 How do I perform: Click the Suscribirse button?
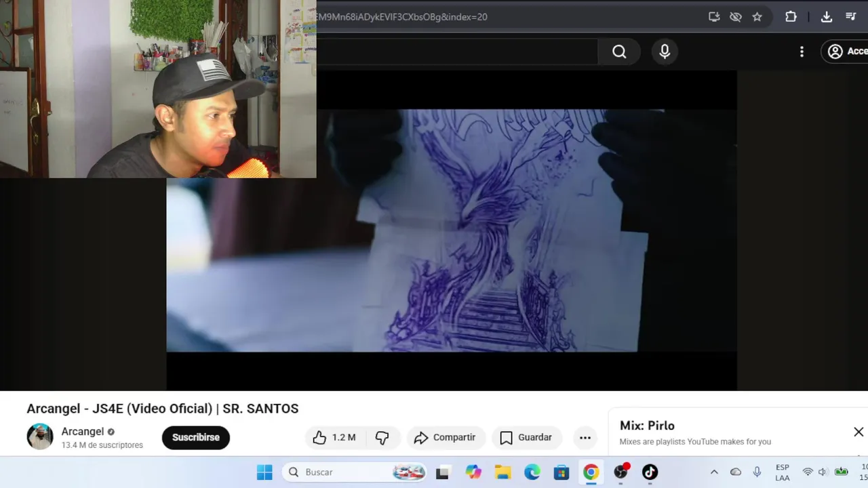point(196,437)
